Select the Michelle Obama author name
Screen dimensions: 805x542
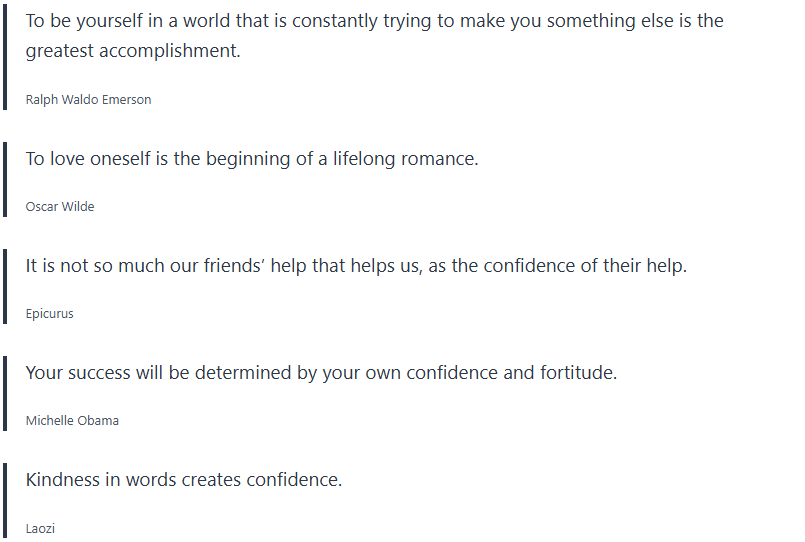72,421
